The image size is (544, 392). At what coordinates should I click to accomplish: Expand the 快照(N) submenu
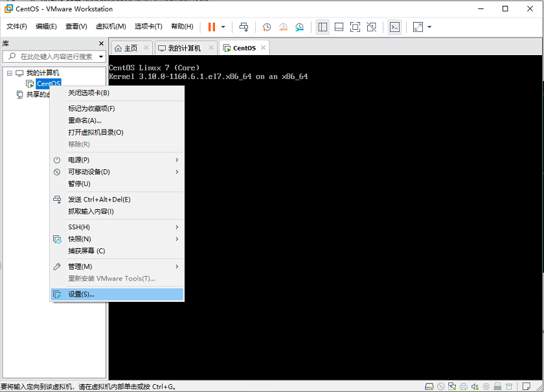[x=117, y=239]
